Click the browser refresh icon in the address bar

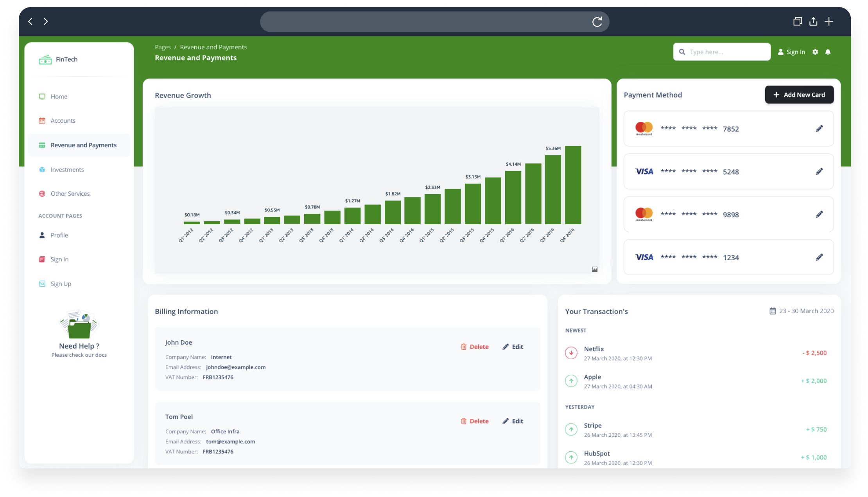tap(597, 22)
